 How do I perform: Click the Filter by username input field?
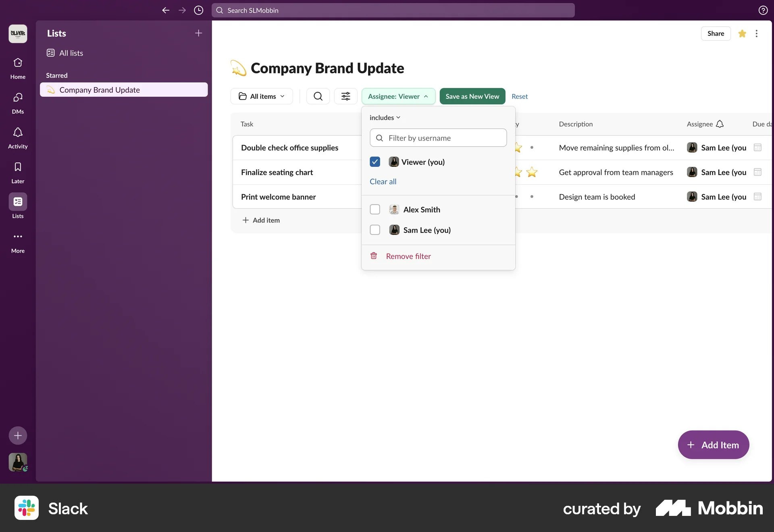(x=438, y=137)
